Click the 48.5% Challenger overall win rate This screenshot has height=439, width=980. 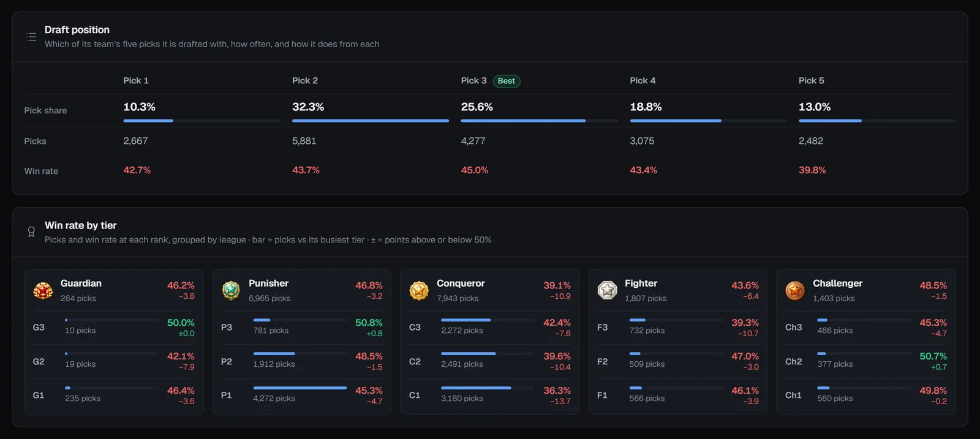coord(933,285)
